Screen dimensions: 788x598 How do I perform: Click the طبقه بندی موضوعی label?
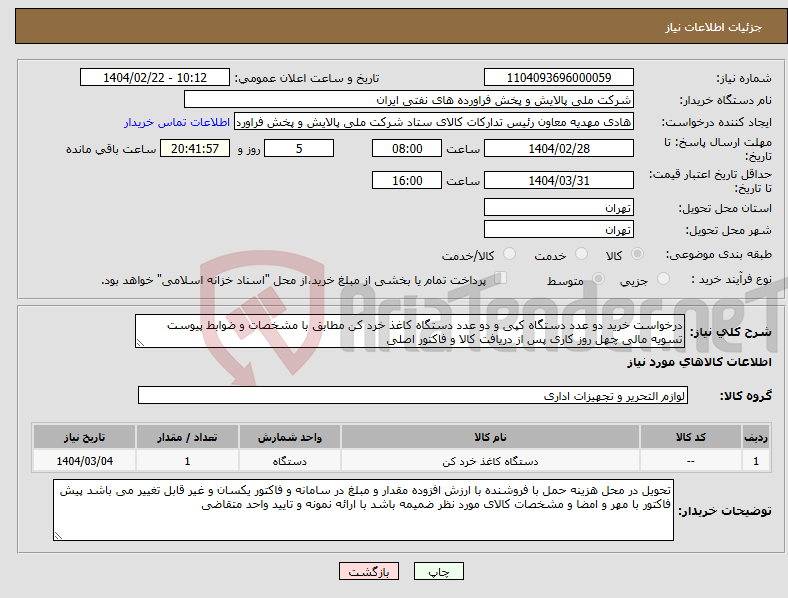point(719,255)
